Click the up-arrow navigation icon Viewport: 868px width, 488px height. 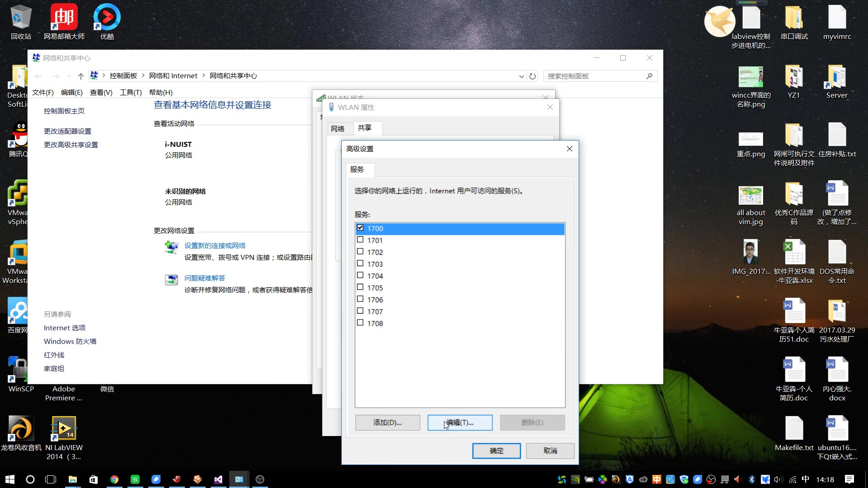tap(81, 76)
